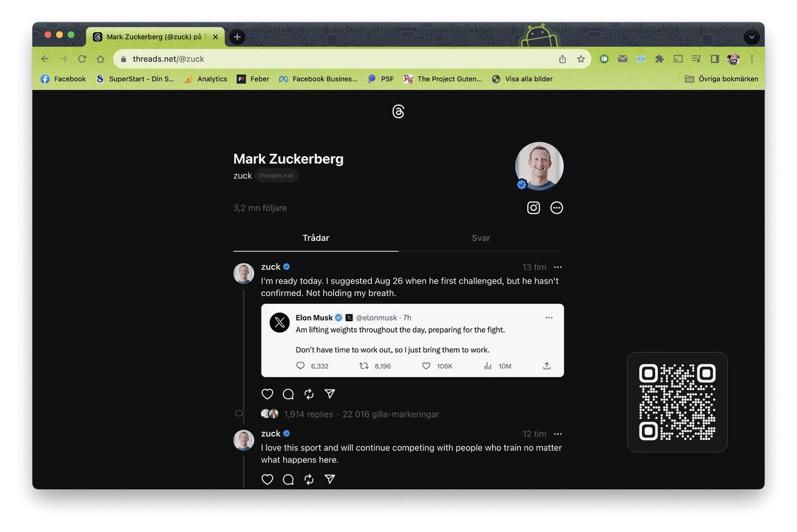Switch to the Svar tab
The height and width of the screenshot is (532, 797).
[x=481, y=238]
